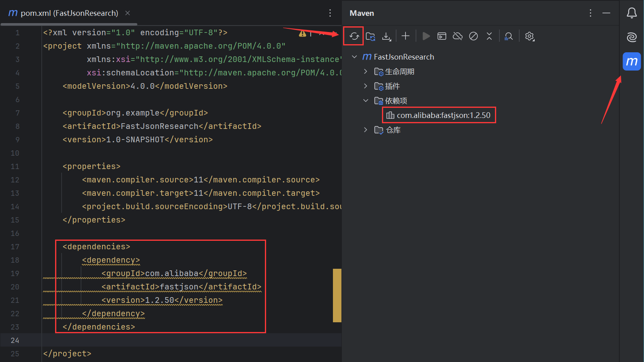The image size is (644, 362).
Task: Expand the 生命周期 lifecycle node
Action: point(366,71)
